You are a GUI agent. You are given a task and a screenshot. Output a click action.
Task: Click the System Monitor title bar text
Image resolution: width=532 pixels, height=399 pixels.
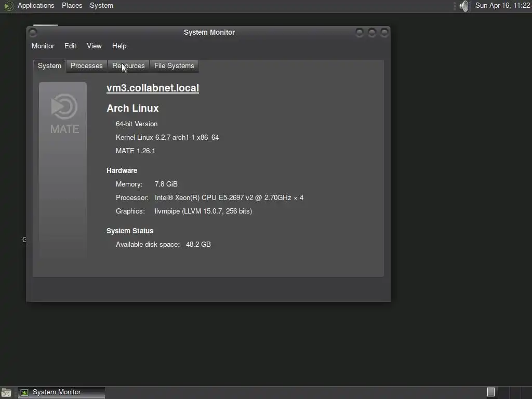(x=209, y=32)
